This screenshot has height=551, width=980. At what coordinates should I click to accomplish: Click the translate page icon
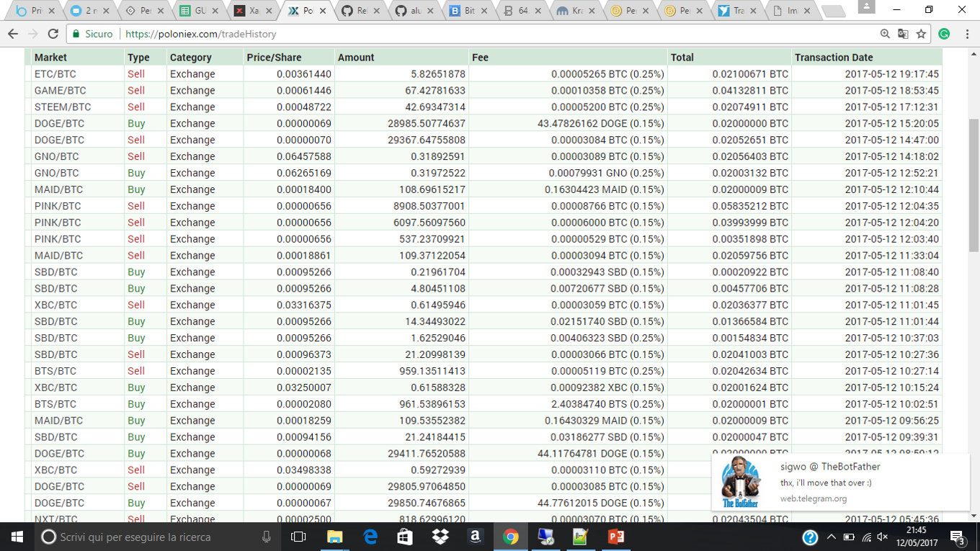point(903,34)
